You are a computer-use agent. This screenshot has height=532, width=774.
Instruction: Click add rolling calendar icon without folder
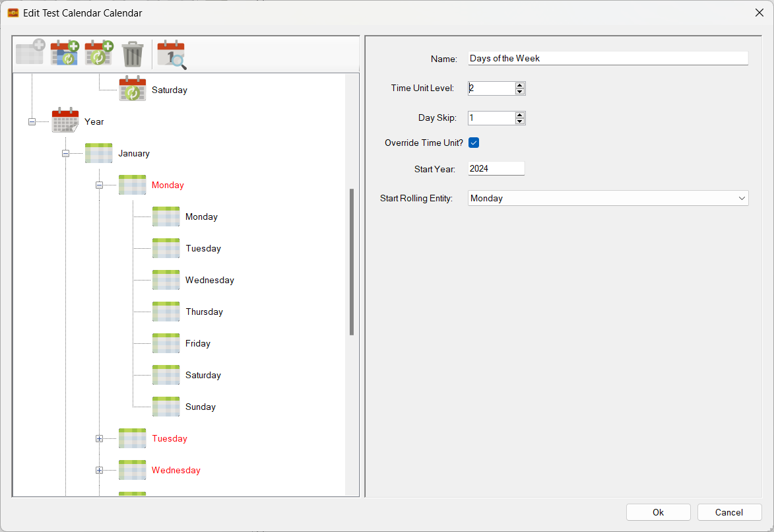coord(99,53)
